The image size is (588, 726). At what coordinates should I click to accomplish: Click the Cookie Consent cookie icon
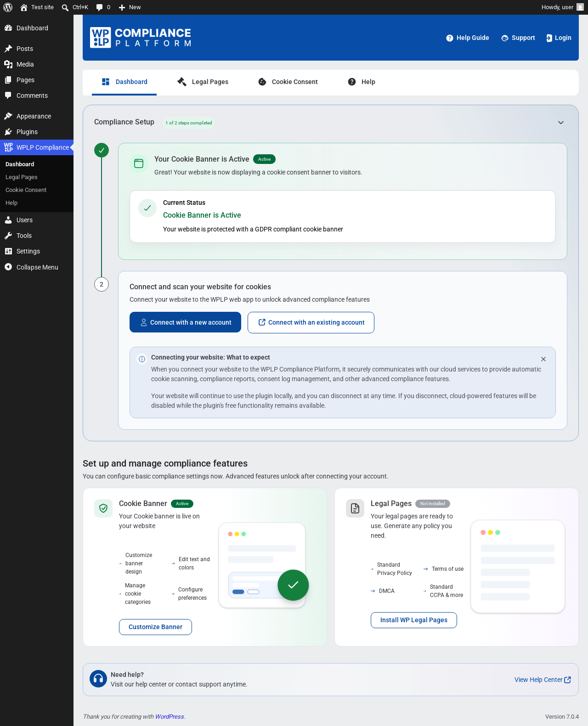point(262,82)
